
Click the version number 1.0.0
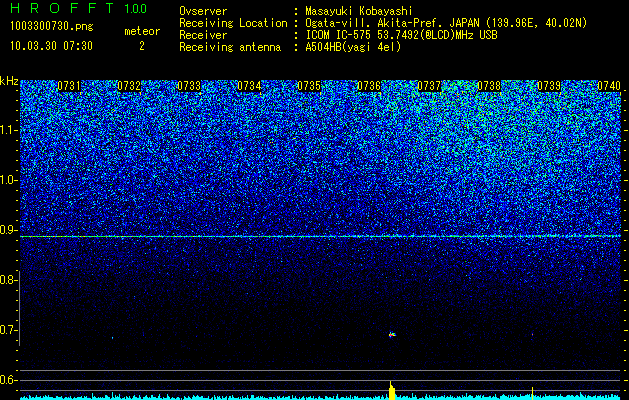[x=136, y=8]
